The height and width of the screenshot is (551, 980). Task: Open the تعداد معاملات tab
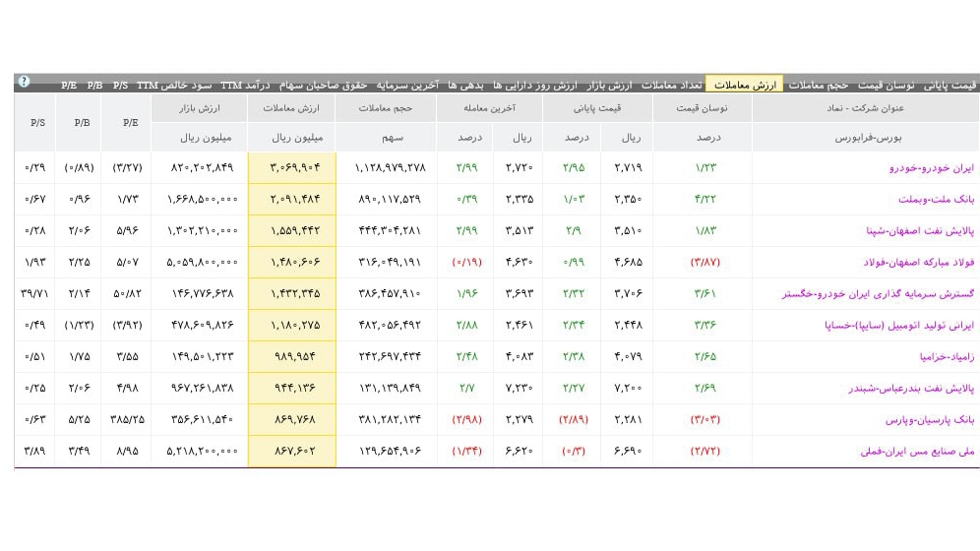pos(672,85)
